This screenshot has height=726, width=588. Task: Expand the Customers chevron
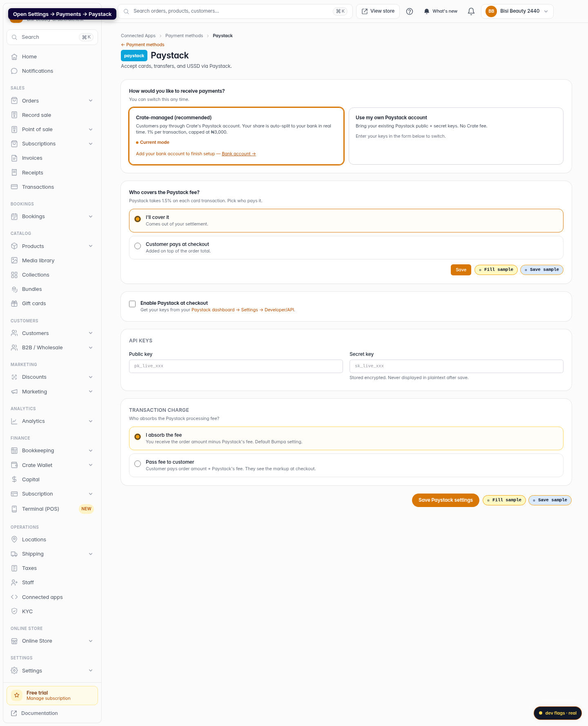(x=91, y=333)
